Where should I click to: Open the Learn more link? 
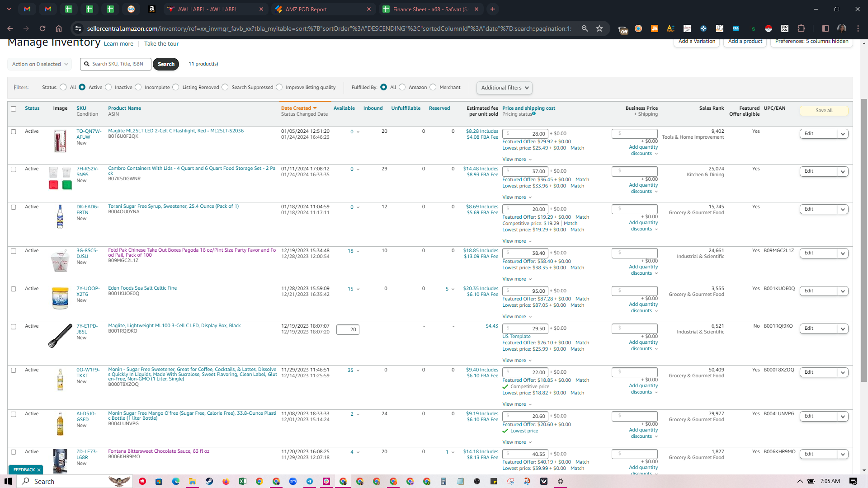(118, 44)
